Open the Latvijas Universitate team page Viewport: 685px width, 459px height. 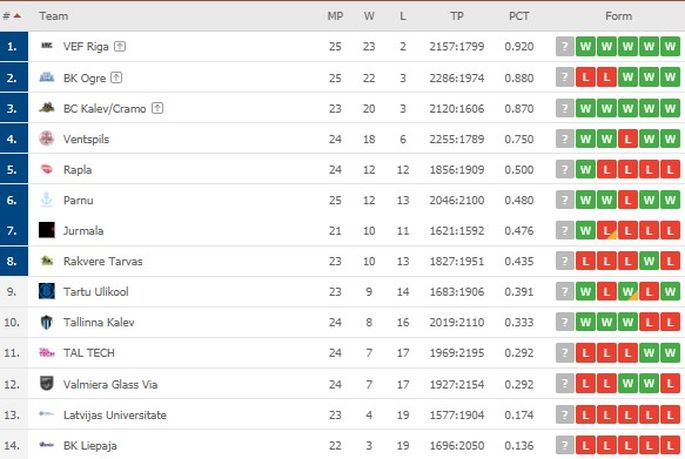(x=115, y=415)
